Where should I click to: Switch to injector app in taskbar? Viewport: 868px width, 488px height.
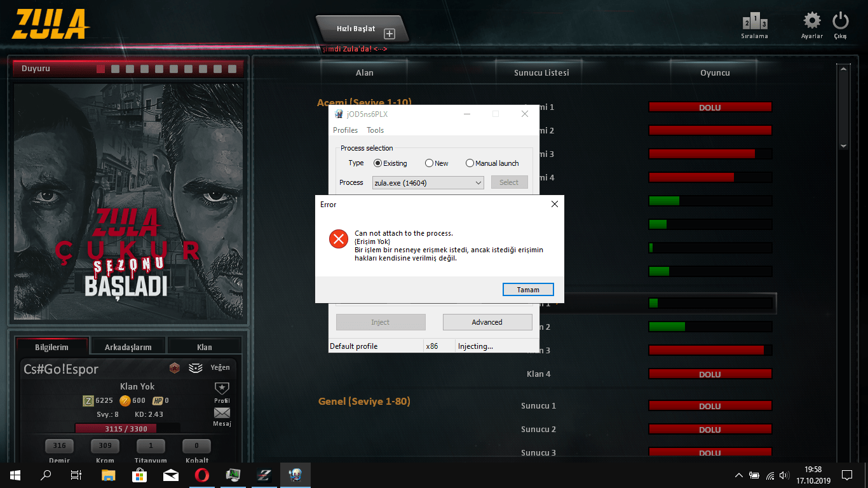pos(295,475)
